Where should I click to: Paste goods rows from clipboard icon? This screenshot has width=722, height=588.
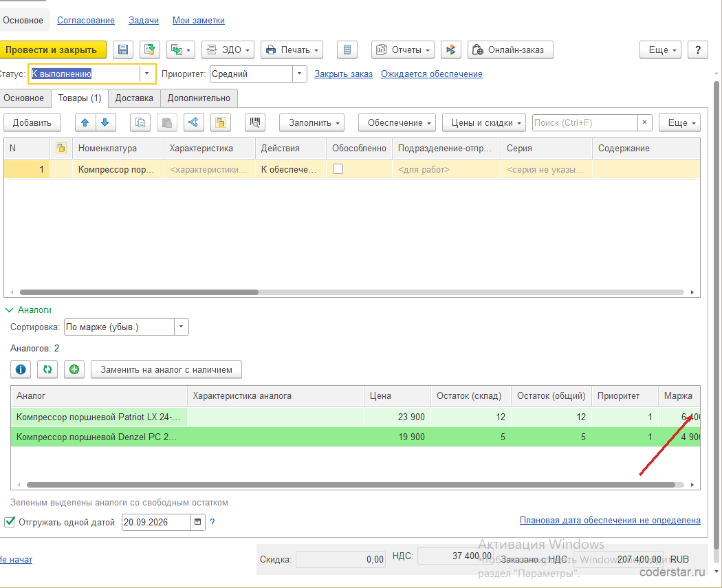(167, 122)
